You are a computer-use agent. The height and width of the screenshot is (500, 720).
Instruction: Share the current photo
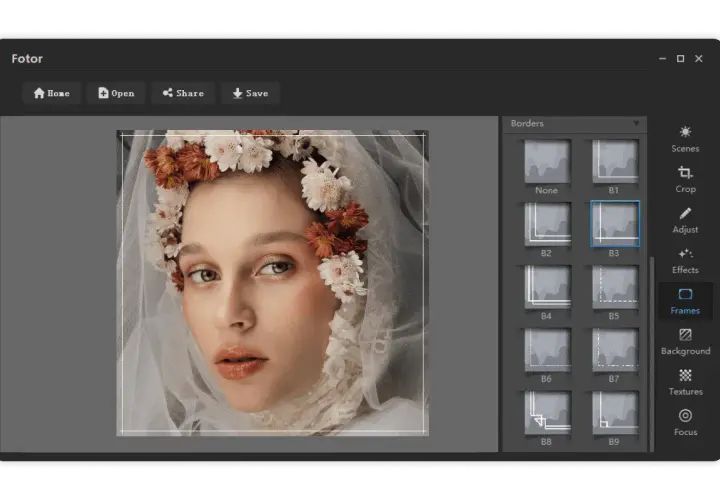[x=183, y=93]
